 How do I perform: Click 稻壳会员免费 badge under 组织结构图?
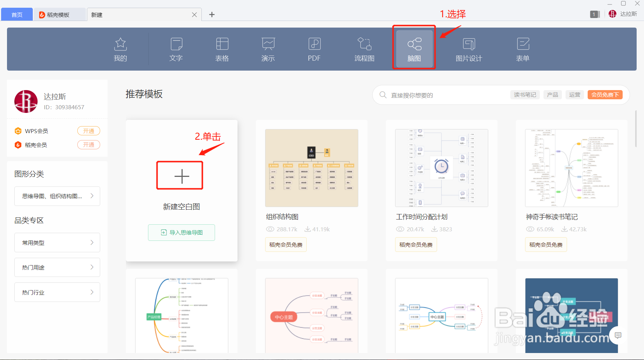click(286, 245)
